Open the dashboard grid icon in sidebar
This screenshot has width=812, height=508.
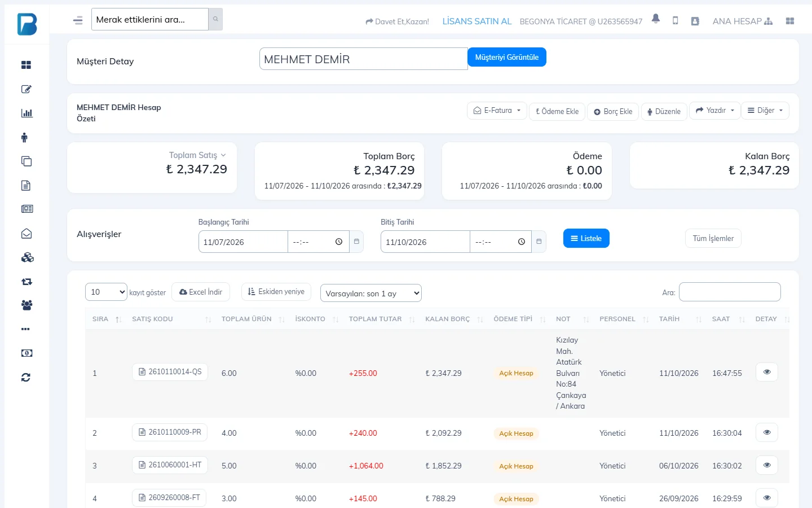click(x=26, y=65)
